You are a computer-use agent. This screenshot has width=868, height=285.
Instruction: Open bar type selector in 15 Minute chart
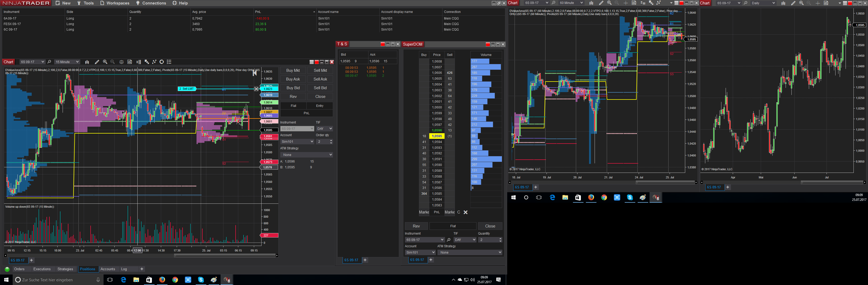pos(87,62)
